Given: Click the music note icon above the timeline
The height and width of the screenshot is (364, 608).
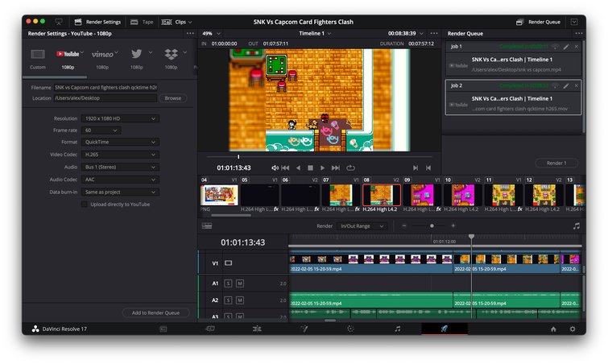Looking at the screenshot, I should point(577,225).
